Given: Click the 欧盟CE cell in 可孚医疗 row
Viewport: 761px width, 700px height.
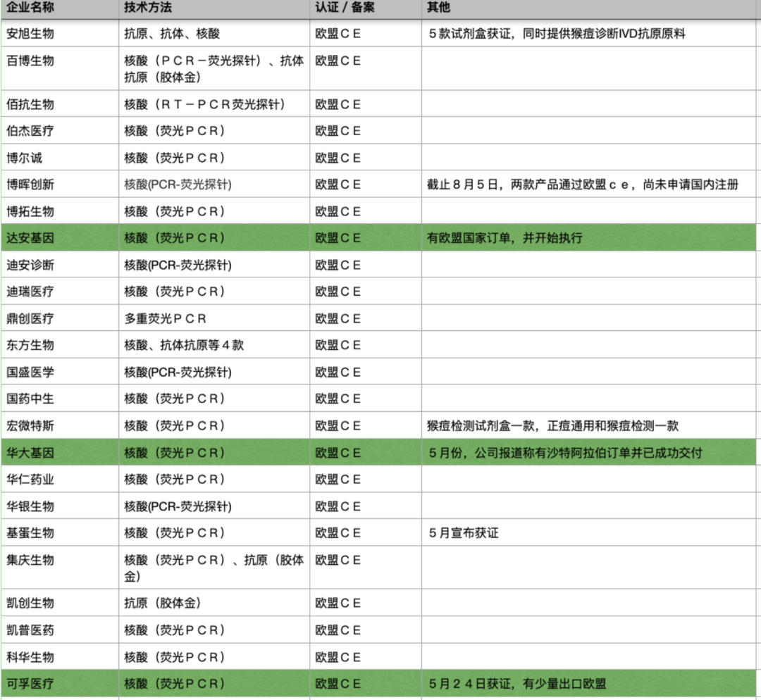Looking at the screenshot, I should tap(366, 684).
